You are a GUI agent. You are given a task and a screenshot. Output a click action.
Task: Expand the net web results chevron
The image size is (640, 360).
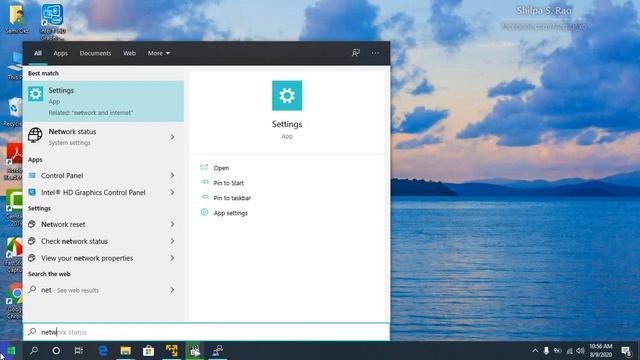click(x=173, y=290)
